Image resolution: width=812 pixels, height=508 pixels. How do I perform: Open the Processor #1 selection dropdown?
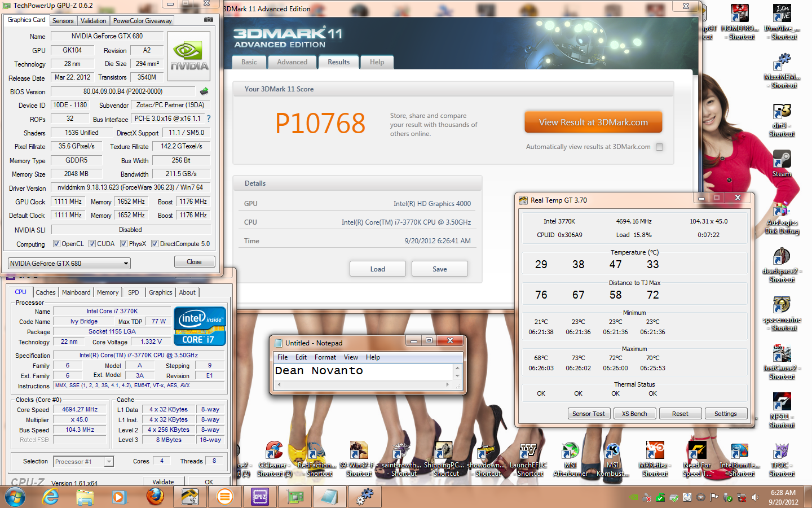83,462
